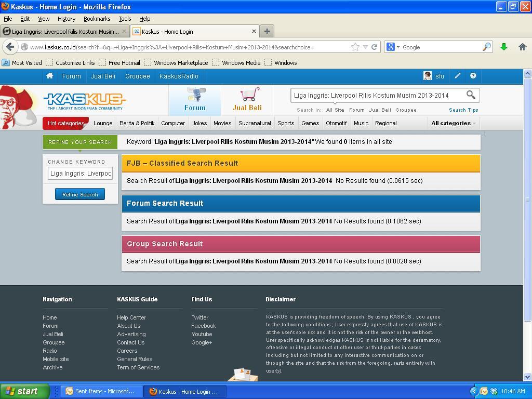Open the Tools menu
This screenshot has height=399, width=532.
tap(125, 19)
